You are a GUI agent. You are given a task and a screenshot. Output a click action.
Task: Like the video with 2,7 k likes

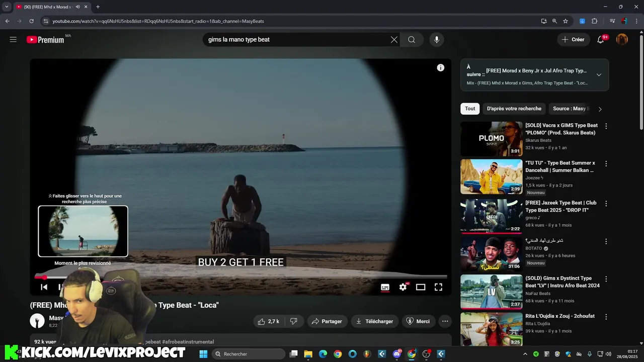click(269, 321)
